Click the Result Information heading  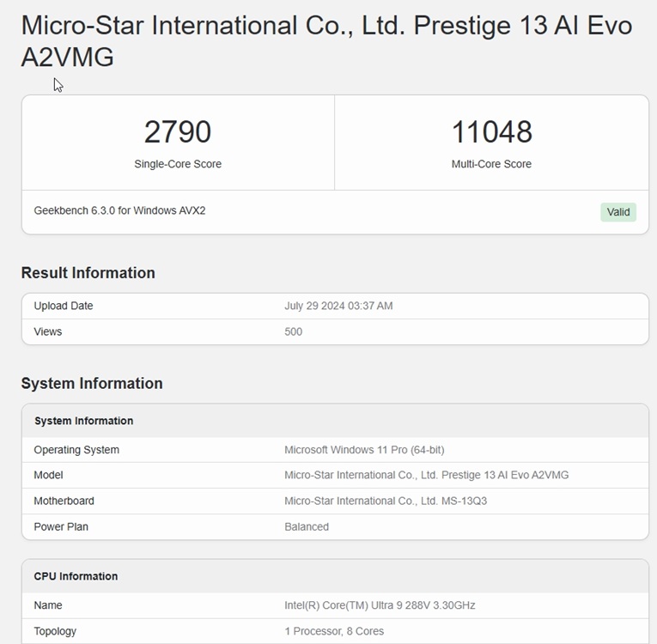click(x=88, y=273)
